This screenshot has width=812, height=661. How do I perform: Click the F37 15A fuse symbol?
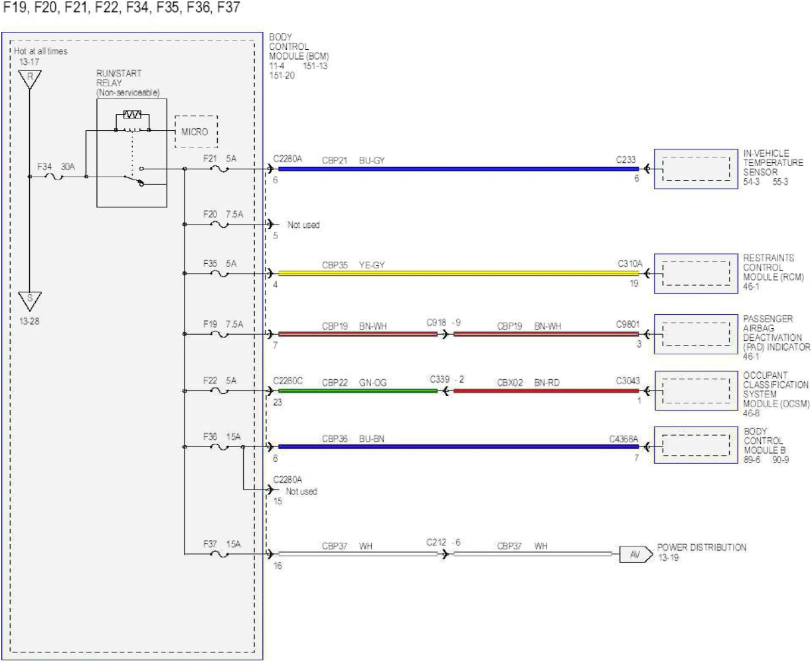coord(220,553)
